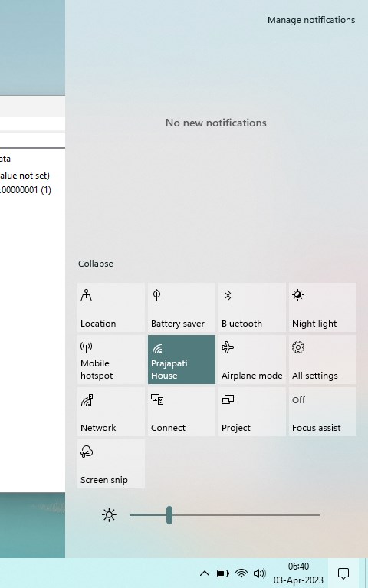Image resolution: width=368 pixels, height=588 pixels.
Task: Toggle the Location quick action tile
Action: (111, 307)
